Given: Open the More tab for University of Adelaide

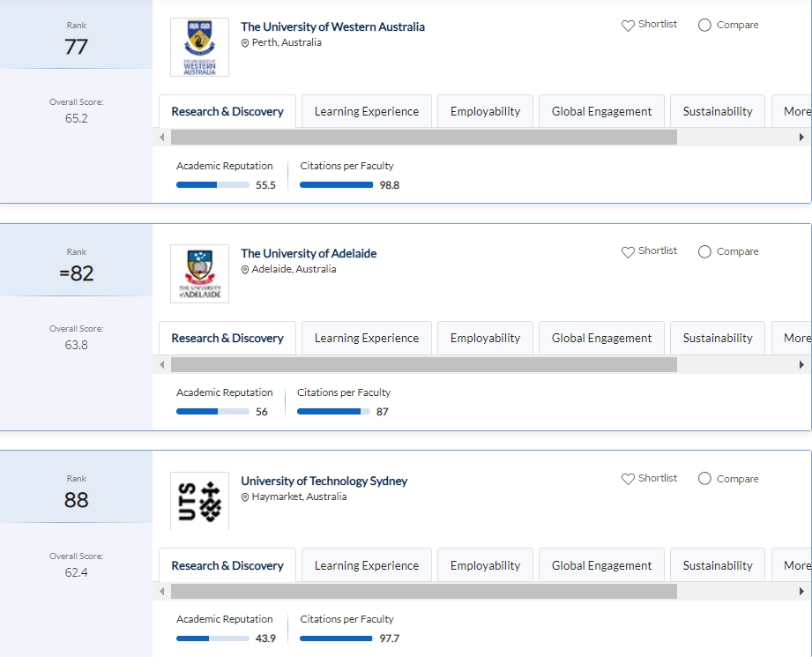Looking at the screenshot, I should tap(794, 339).
